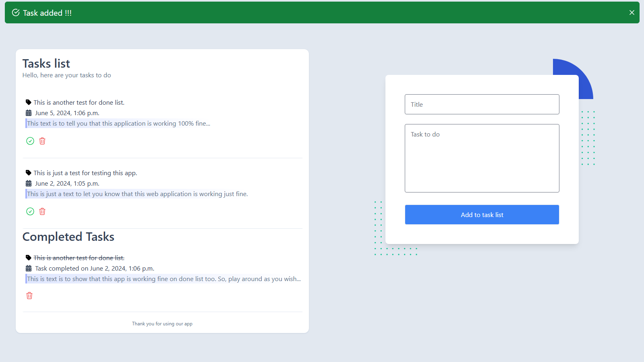Click the calendar icon beside Task completed on June 2
The image size is (644, 362).
29,268
